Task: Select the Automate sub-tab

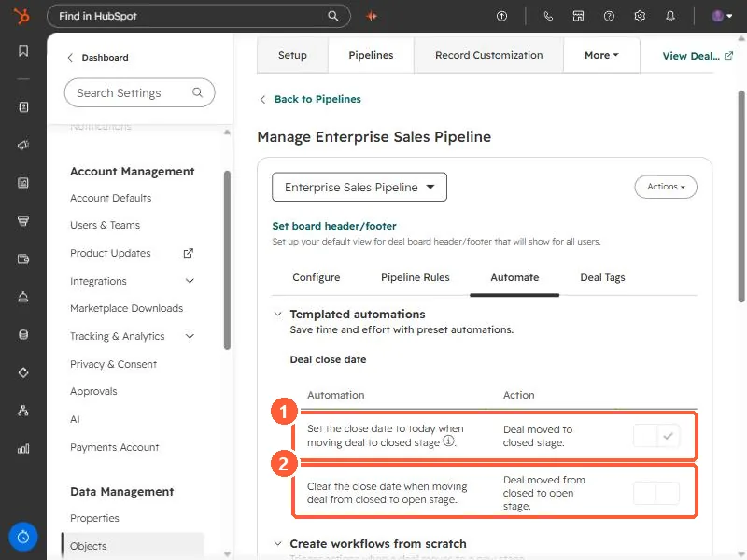Action: [514, 277]
